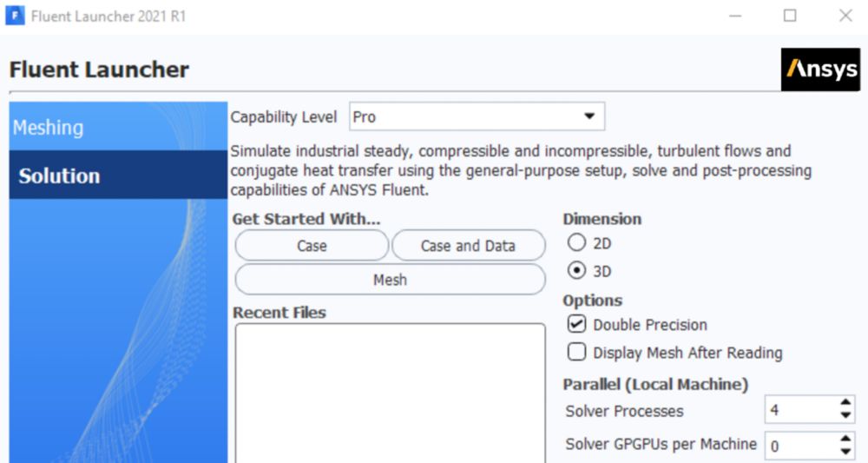The width and height of the screenshot is (868, 463).
Task: Click the Mesh button
Action: click(x=390, y=280)
